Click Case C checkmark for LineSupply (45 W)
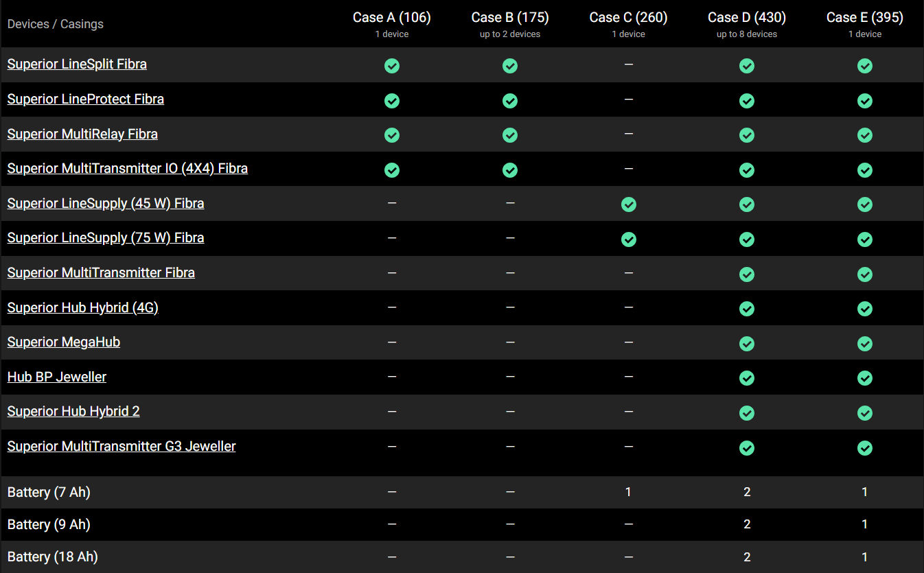Image resolution: width=924 pixels, height=573 pixels. click(628, 204)
